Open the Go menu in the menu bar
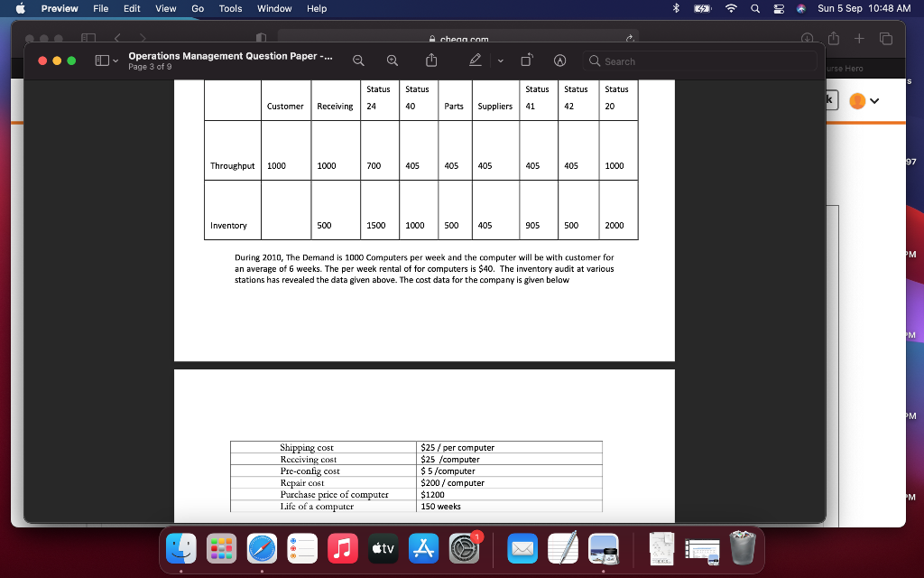Screen dimensions: 924x578 point(198,8)
